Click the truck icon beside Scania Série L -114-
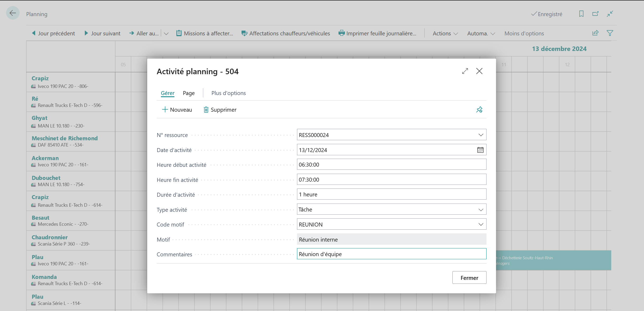This screenshot has width=644, height=311. point(34,303)
